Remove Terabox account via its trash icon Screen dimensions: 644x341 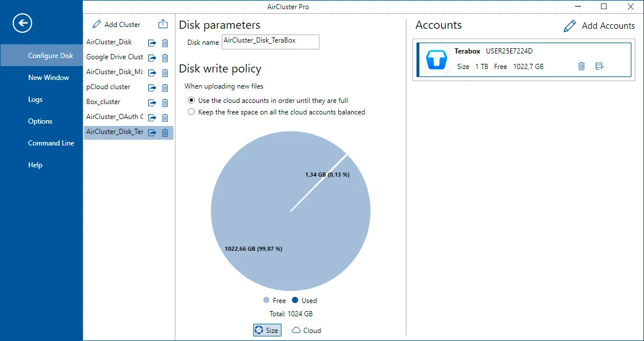coord(581,66)
